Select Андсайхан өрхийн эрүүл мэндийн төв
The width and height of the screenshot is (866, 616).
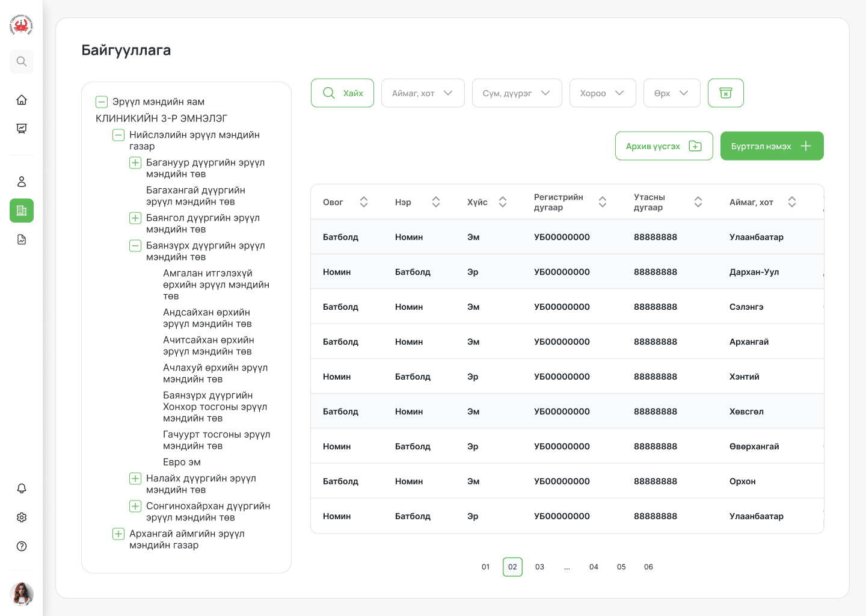[207, 318]
